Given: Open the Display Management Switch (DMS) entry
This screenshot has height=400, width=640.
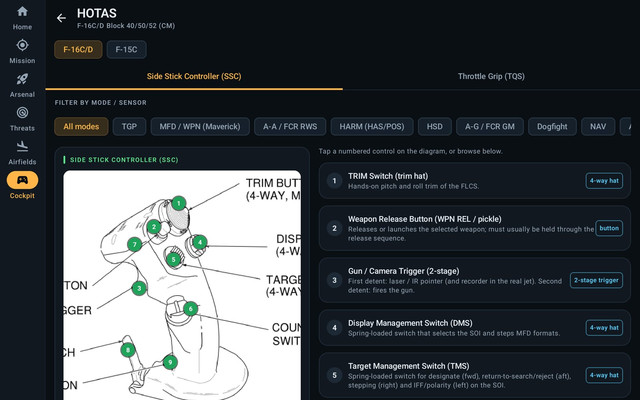Looking at the screenshot, I should tap(475, 328).
